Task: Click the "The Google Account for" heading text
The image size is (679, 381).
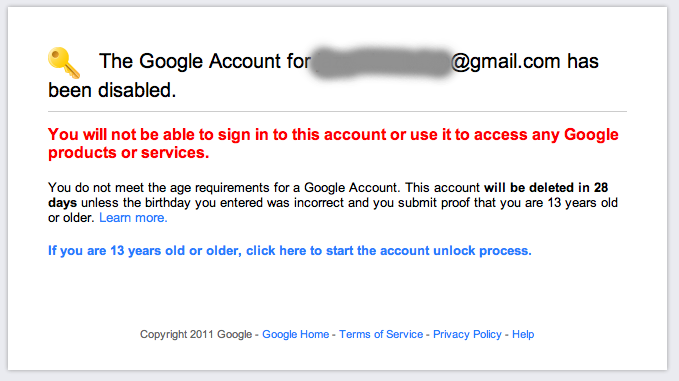Action: click(205, 61)
